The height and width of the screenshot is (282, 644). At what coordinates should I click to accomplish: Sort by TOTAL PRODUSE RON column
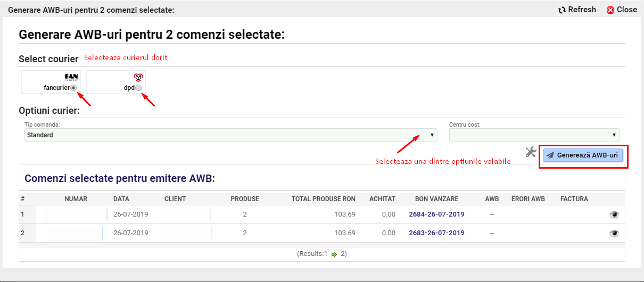coord(323,199)
